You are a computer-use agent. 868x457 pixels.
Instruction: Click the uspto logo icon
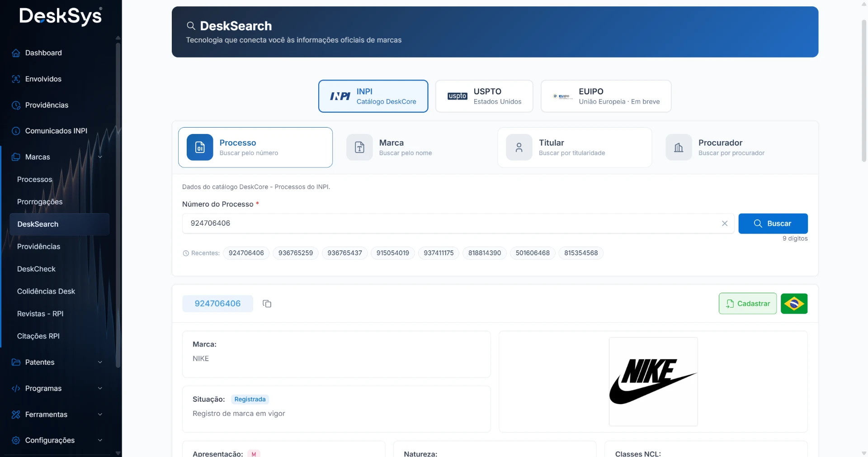click(x=458, y=96)
